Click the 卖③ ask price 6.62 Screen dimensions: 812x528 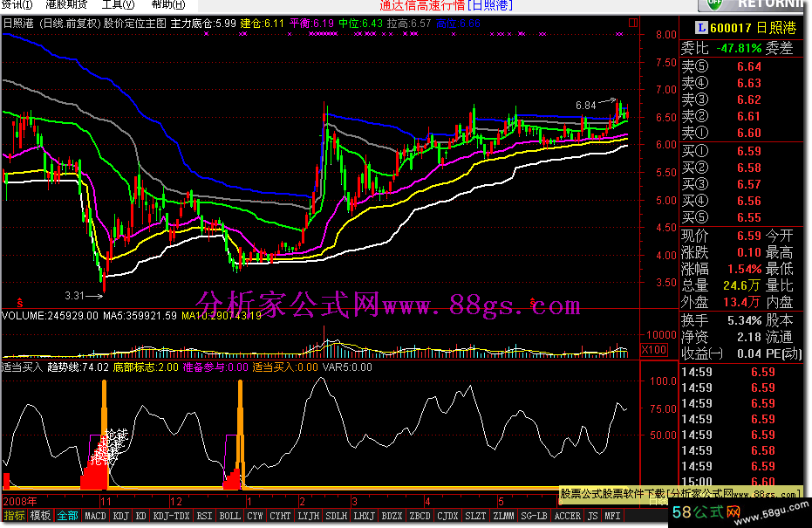[749, 100]
